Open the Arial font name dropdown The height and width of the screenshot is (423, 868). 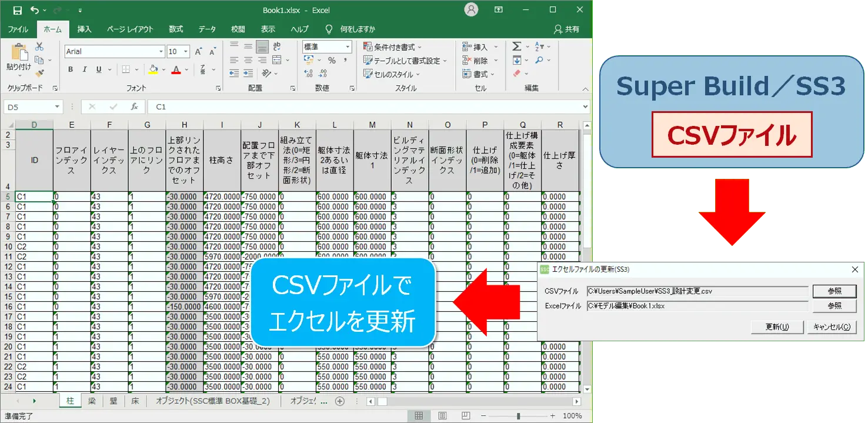click(161, 52)
